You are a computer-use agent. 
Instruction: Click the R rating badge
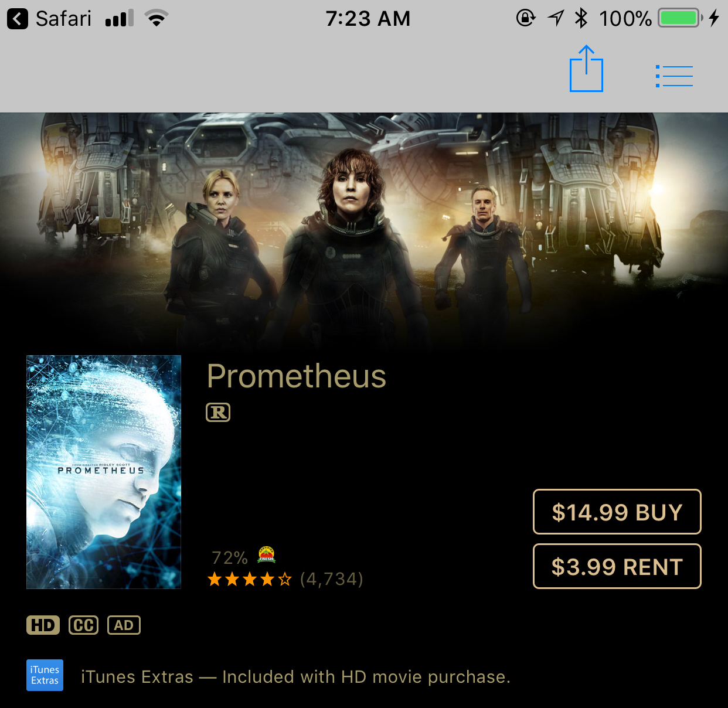click(218, 413)
